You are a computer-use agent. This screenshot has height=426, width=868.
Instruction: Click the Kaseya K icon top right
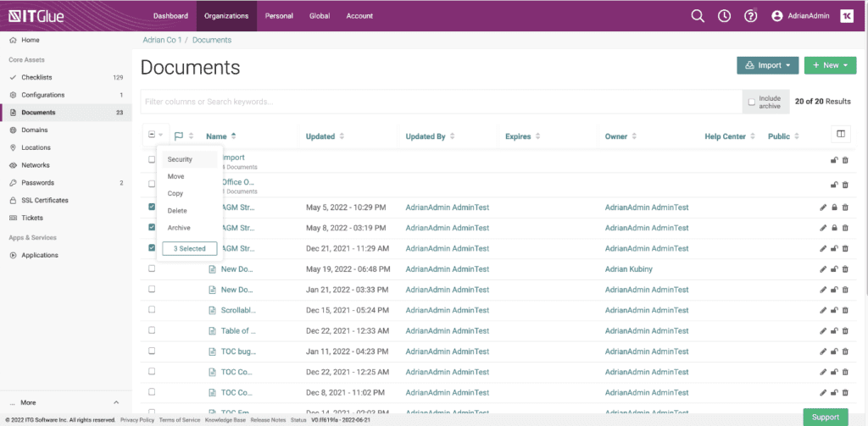pyautogui.click(x=847, y=15)
